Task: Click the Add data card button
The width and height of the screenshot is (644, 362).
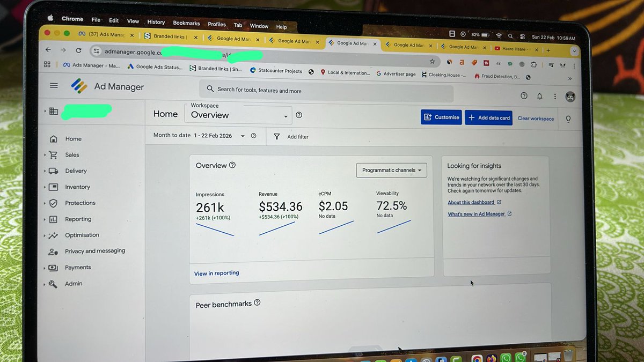Action: click(488, 118)
